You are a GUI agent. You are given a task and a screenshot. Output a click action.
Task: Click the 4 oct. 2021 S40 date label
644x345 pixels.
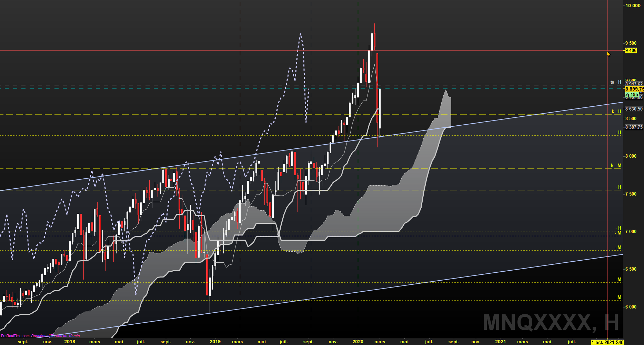[x=607, y=342]
